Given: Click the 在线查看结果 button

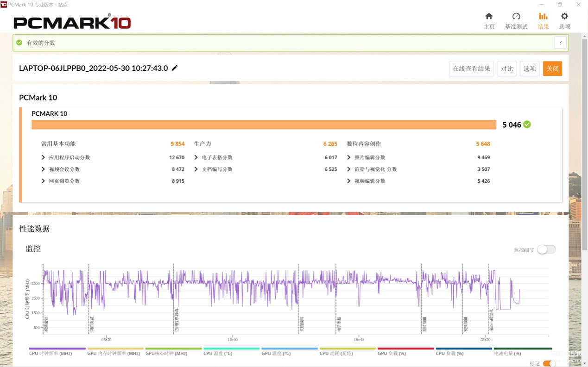Looking at the screenshot, I should click(471, 68).
